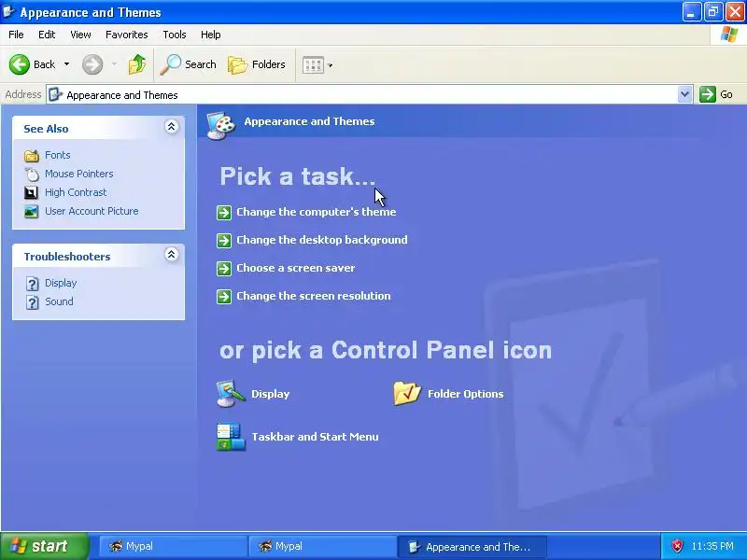Click the Sound troubleshooter question-mark icon

32,302
